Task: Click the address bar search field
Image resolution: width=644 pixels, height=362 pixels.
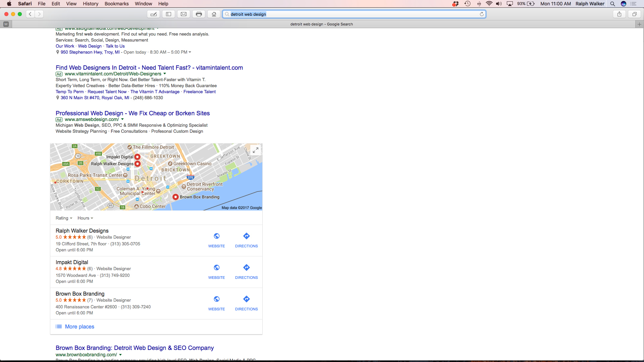Action: (x=354, y=14)
